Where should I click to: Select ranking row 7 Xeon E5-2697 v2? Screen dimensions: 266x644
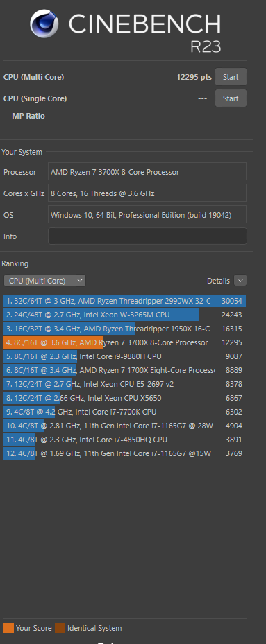click(x=125, y=384)
